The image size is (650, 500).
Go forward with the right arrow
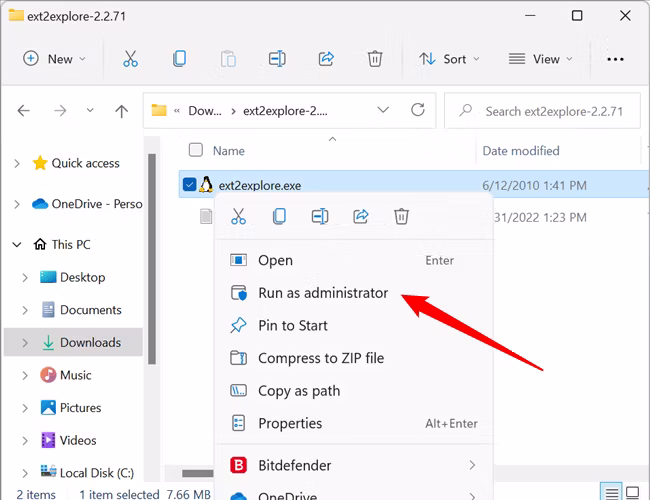coord(60,111)
